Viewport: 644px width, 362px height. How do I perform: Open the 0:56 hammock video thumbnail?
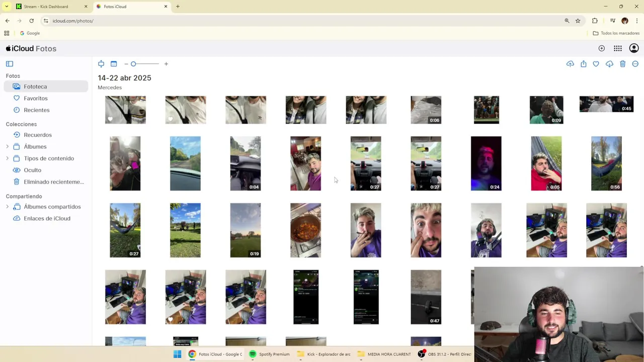point(606,163)
